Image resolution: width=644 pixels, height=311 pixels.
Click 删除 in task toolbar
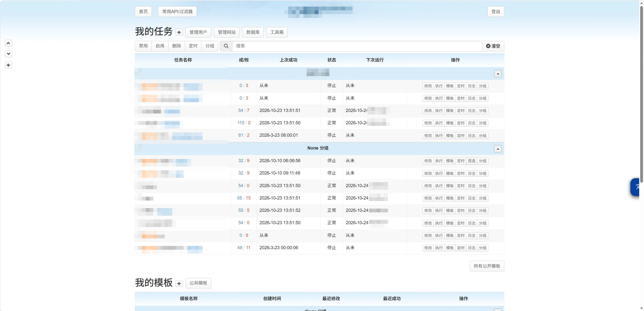point(177,46)
